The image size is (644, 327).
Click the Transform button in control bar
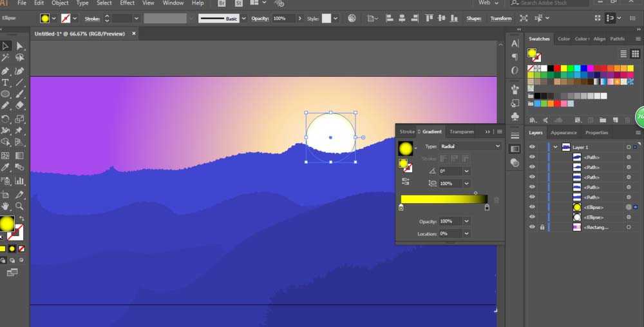tap(500, 18)
